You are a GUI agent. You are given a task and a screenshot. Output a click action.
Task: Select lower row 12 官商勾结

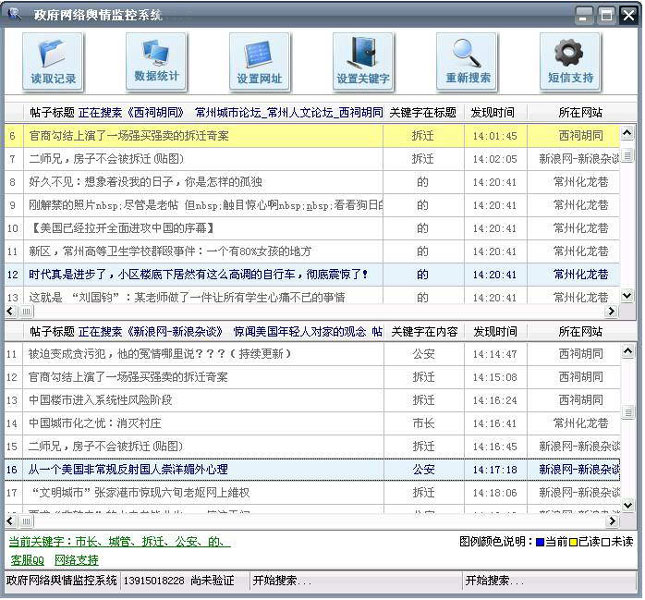312,377
